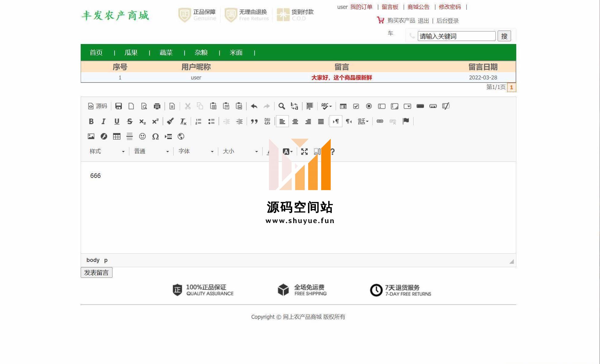The width and height of the screenshot is (600, 364).
Task: Click the Select All icon
Action: click(310, 106)
